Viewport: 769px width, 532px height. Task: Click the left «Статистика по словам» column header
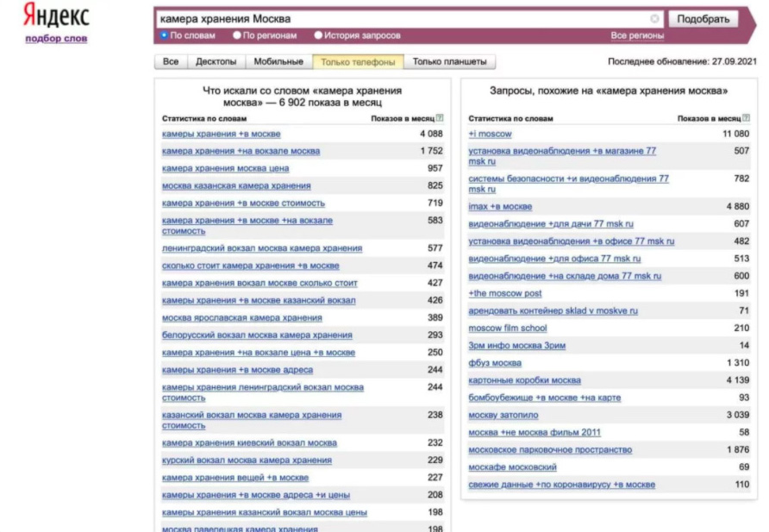coord(204,118)
